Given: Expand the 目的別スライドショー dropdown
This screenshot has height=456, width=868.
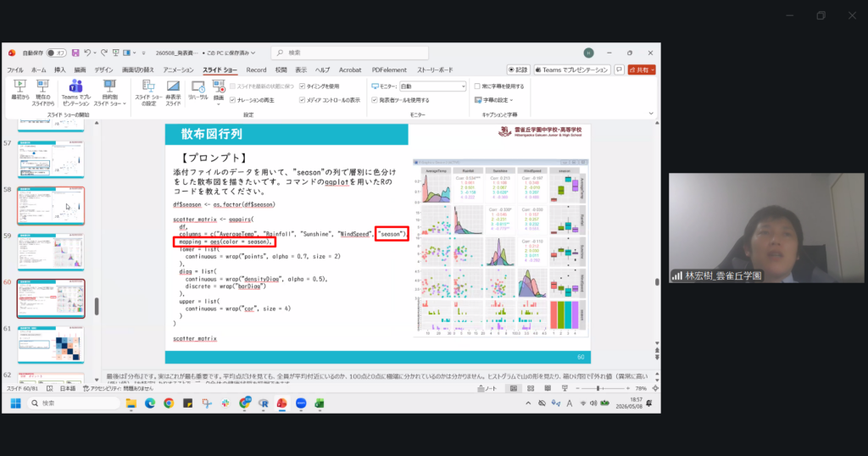Looking at the screenshot, I should point(109,92).
